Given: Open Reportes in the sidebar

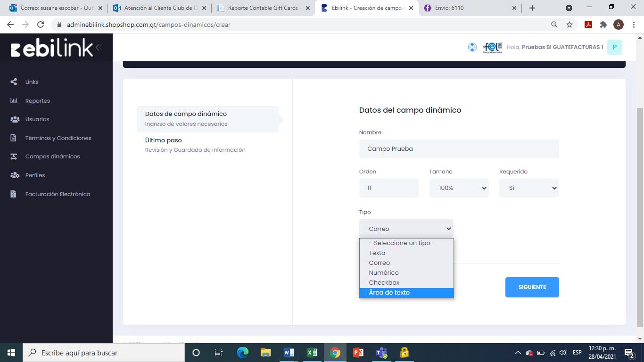Looking at the screenshot, I should (37, 101).
